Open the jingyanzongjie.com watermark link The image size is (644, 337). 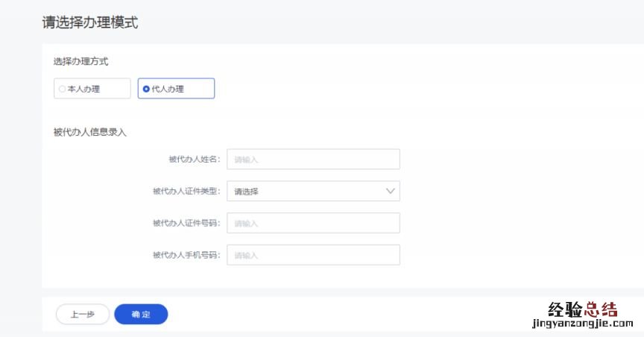[582, 324]
